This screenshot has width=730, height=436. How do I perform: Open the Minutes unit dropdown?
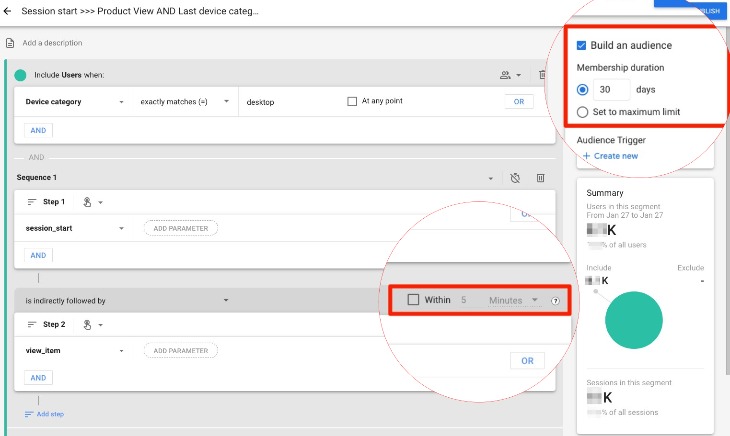click(x=513, y=301)
